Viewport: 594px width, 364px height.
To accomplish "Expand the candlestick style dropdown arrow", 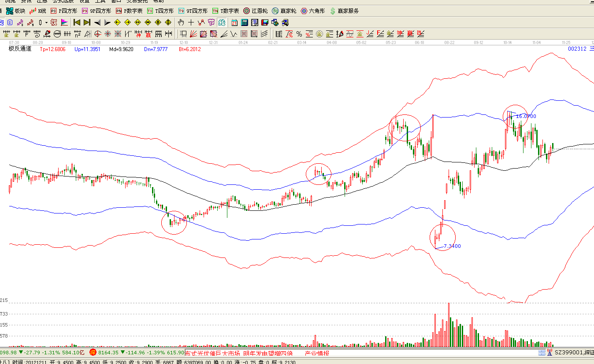I will [x=46, y=22].
